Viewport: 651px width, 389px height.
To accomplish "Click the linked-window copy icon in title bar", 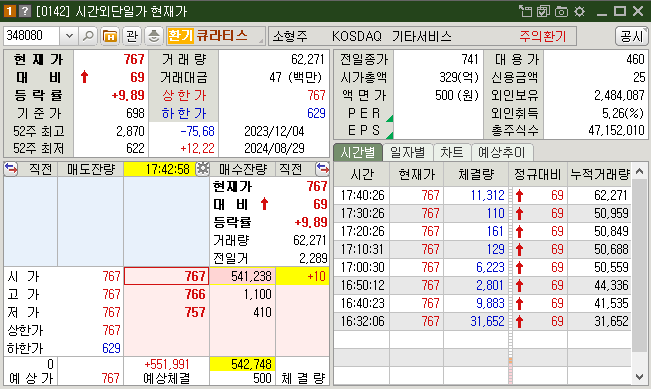I will (x=543, y=11).
